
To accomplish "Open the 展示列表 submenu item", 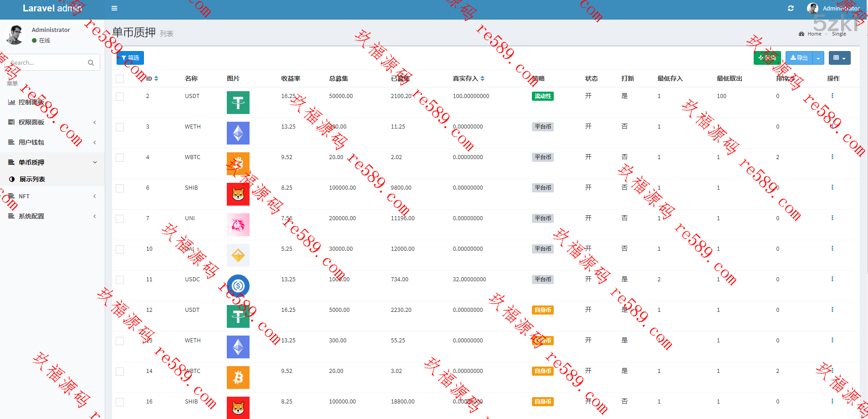I will point(32,179).
